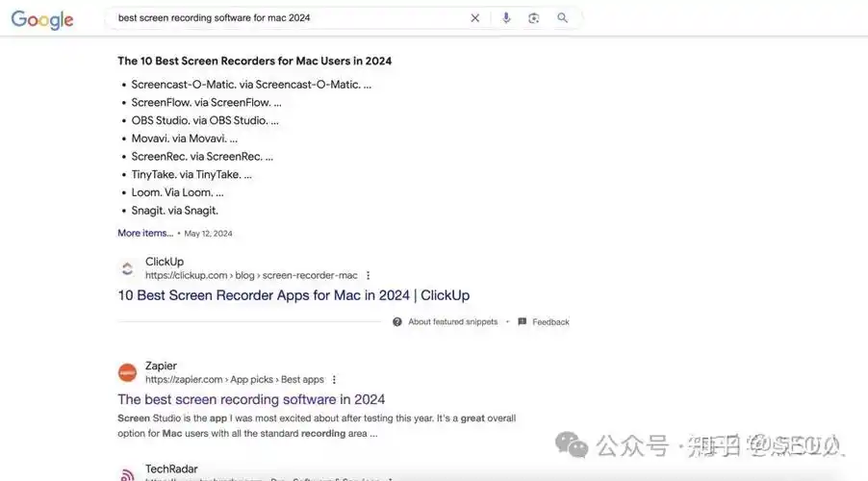
Task: Open About featured snippets help link
Action: point(453,321)
